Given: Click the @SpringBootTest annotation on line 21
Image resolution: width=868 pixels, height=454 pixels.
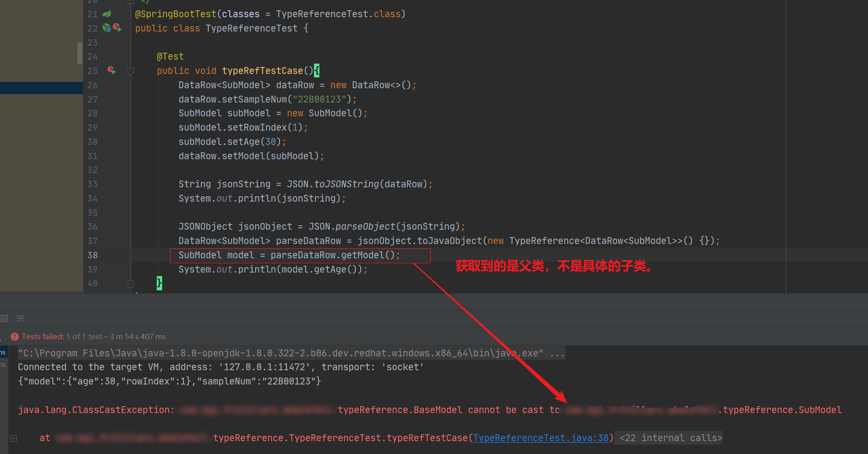Looking at the screenshot, I should (176, 14).
